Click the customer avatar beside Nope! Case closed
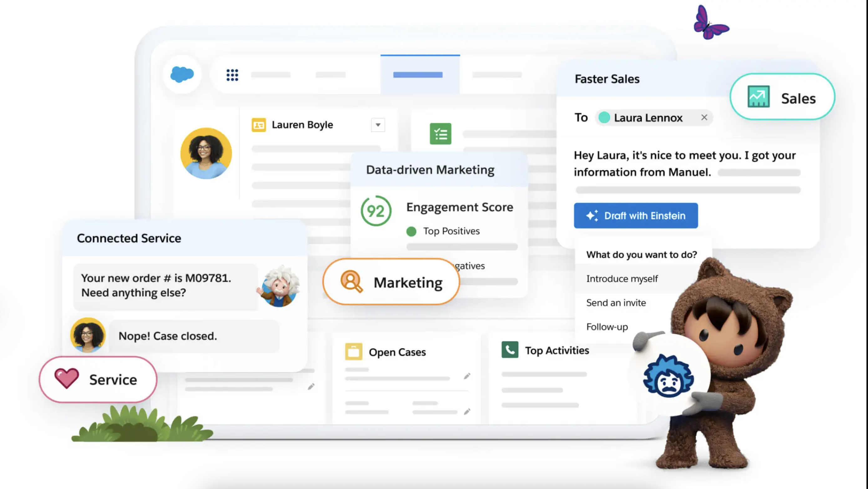 [88, 335]
